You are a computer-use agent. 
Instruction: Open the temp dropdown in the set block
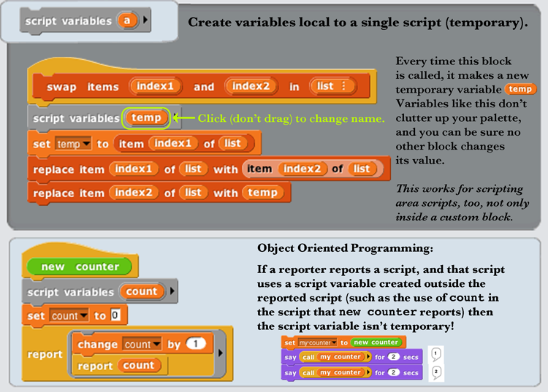coord(85,145)
